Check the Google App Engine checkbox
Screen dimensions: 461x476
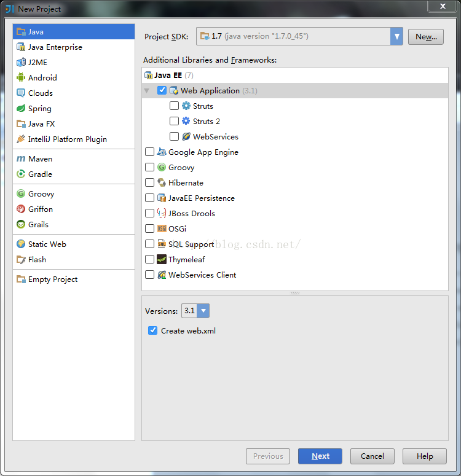tap(149, 152)
